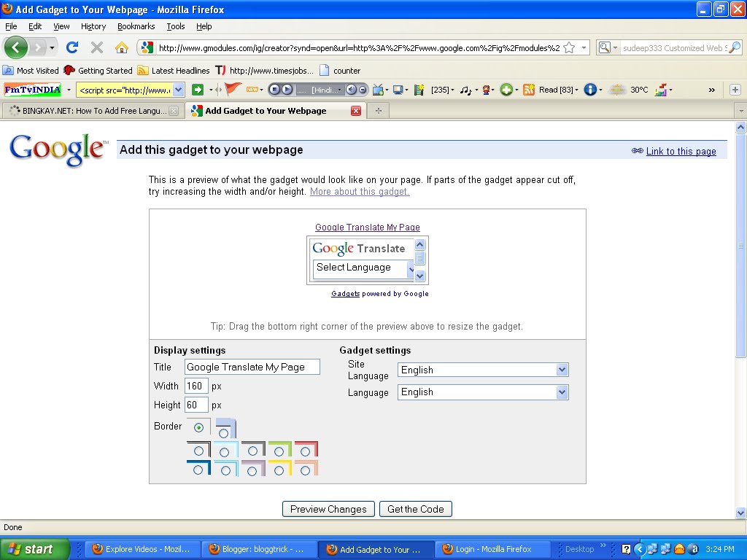Image resolution: width=747 pixels, height=560 pixels.
Task: Open the counter bookmark
Action: (340, 71)
